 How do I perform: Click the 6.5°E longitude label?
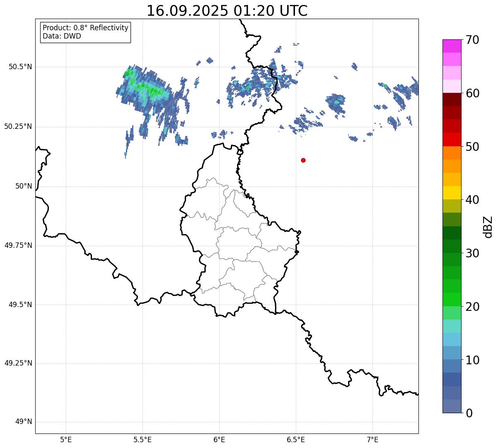tap(296, 439)
